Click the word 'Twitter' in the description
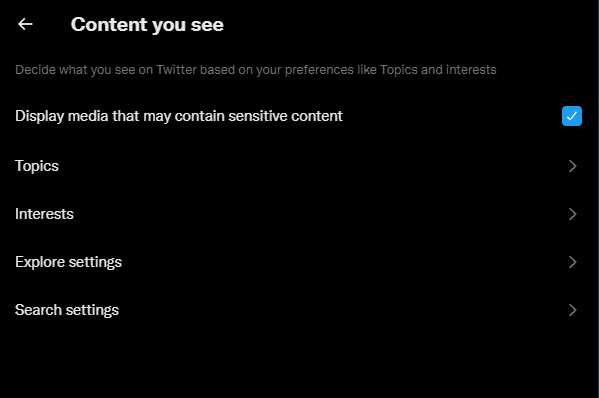 point(176,70)
